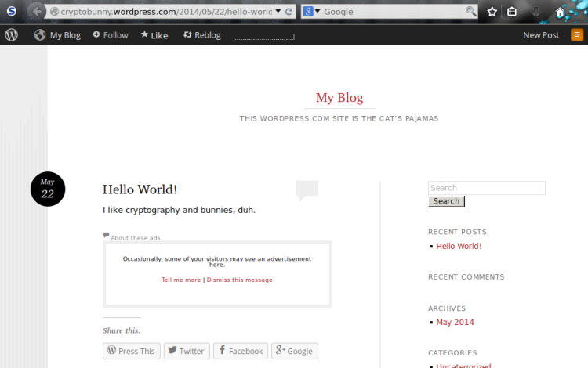Viewport: 588px width, 368px height.
Task: Open the downloads arrow icon
Action: (535, 12)
